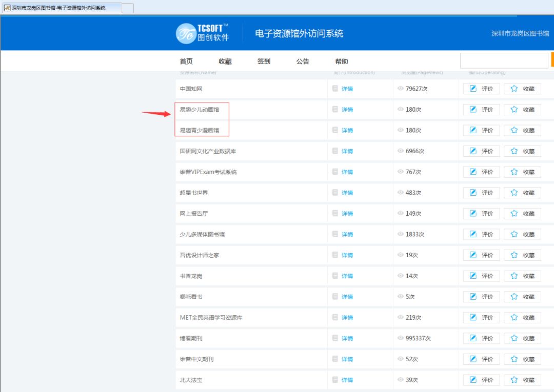Click the 评价 button for 国研网文化产业数据库
The image size is (554, 392).
tap(481, 151)
